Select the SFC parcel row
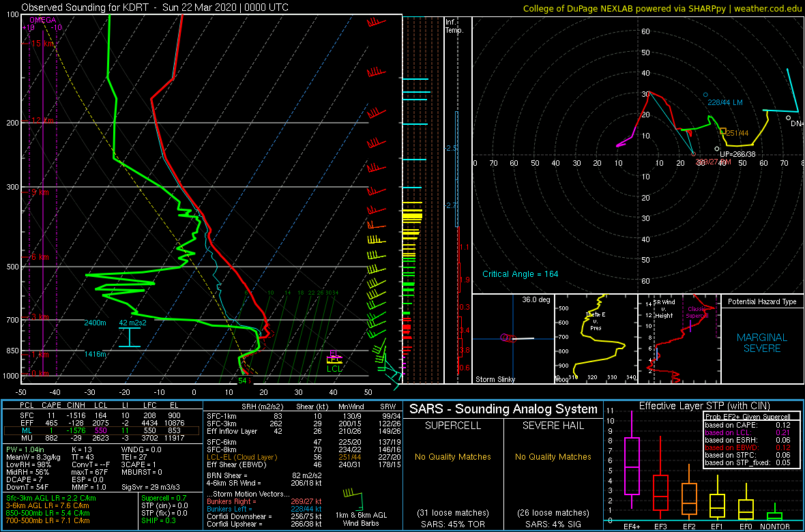Screen dimensions: 805x532 [102, 415]
